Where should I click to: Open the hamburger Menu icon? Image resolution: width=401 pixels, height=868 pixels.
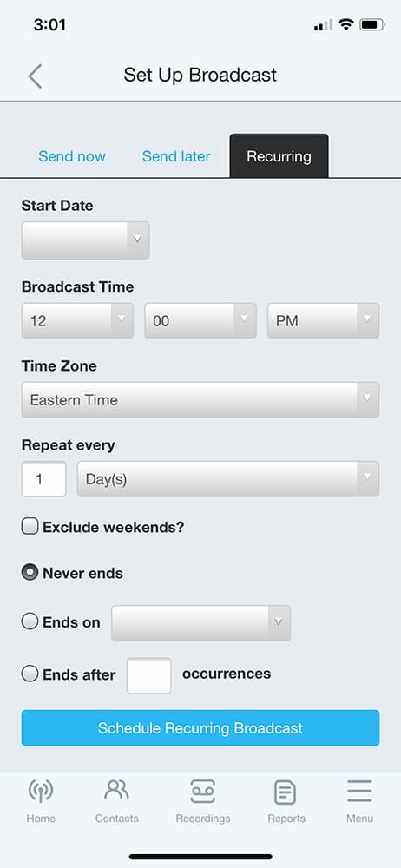point(360,792)
